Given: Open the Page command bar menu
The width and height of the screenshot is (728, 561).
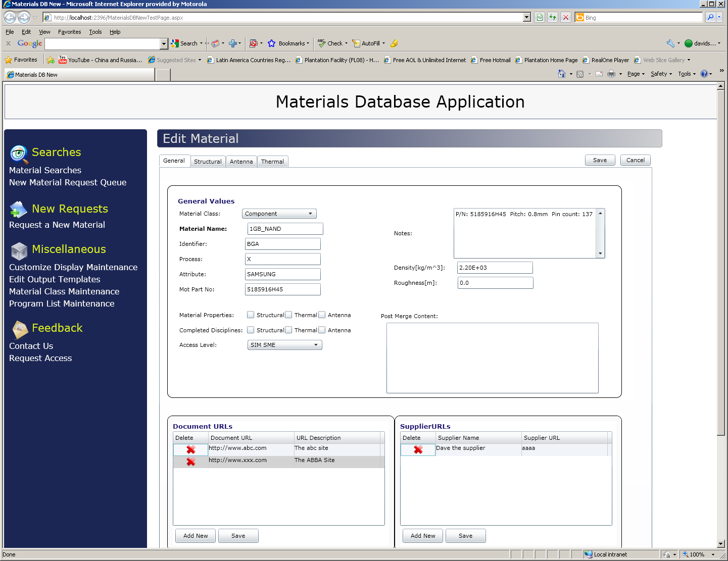Looking at the screenshot, I should point(636,74).
